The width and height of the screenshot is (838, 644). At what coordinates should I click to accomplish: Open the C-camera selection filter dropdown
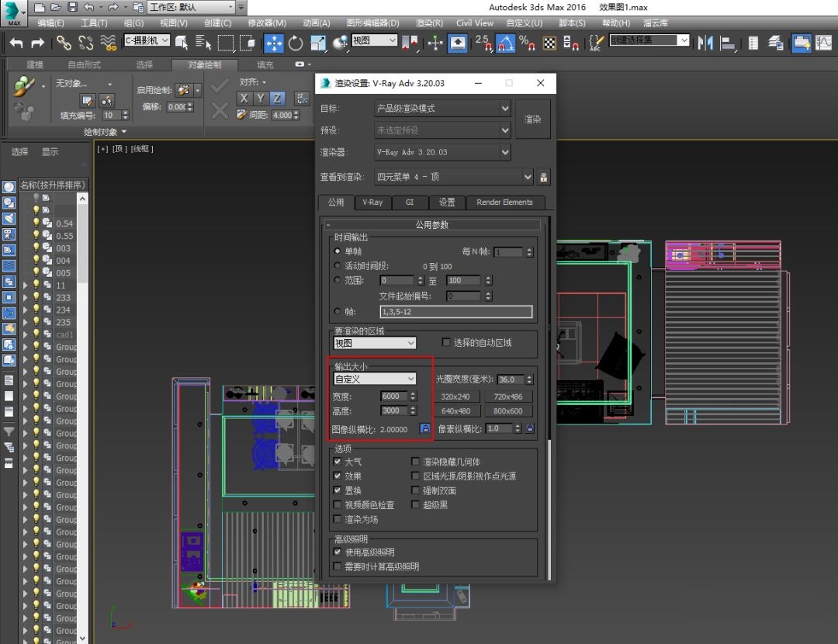click(147, 40)
